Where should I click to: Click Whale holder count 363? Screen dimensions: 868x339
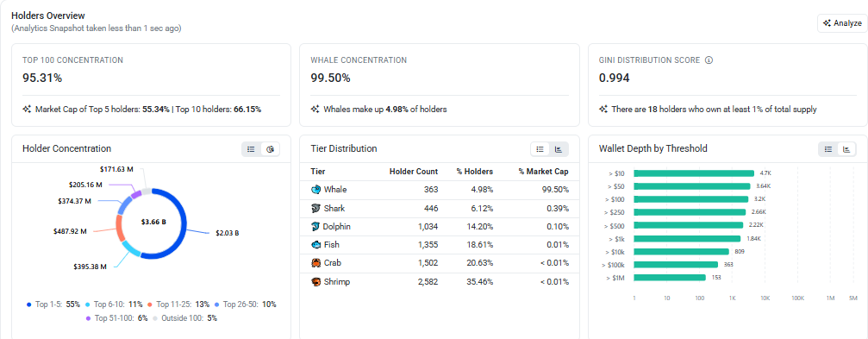[x=431, y=190]
